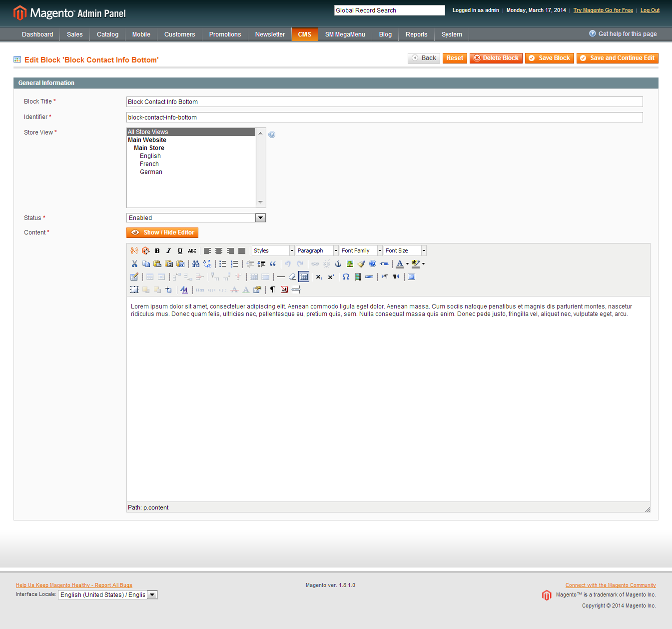Click the Anchor icon
Screen dimensions: 672x629
pos(338,263)
